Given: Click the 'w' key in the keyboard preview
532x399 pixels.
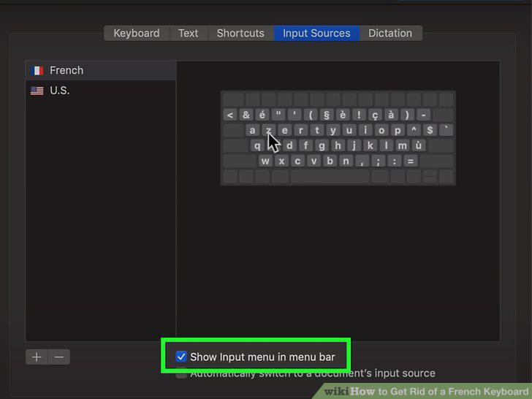Looking at the screenshot, I should point(266,161).
